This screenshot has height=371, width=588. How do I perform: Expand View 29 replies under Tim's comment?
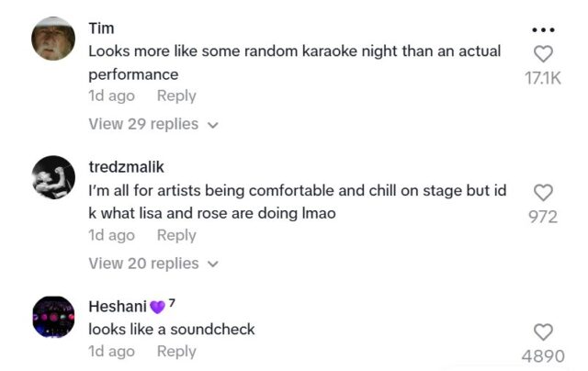click(143, 124)
